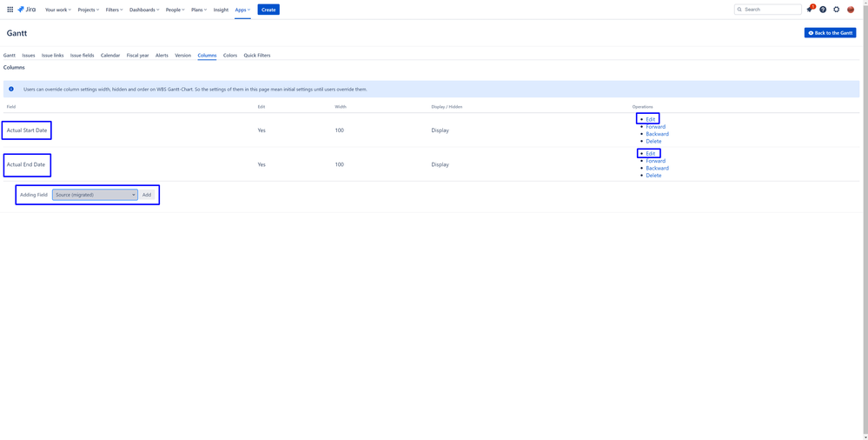Click Yes in Actual Start Date row
This screenshot has width=868, height=440.
coord(262,130)
